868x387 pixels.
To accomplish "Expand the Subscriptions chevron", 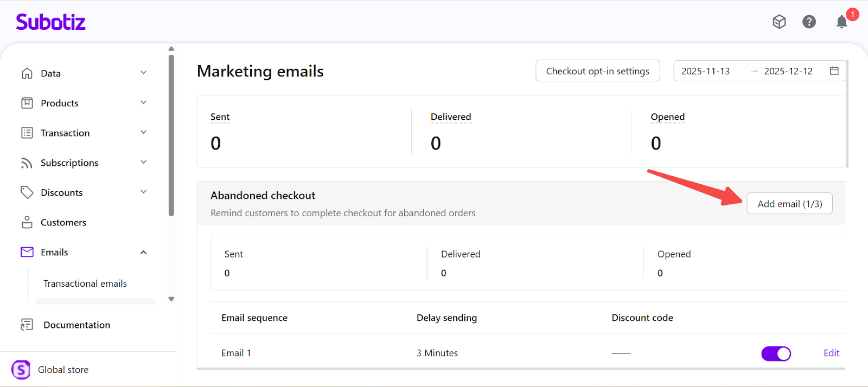I will pyautogui.click(x=143, y=163).
